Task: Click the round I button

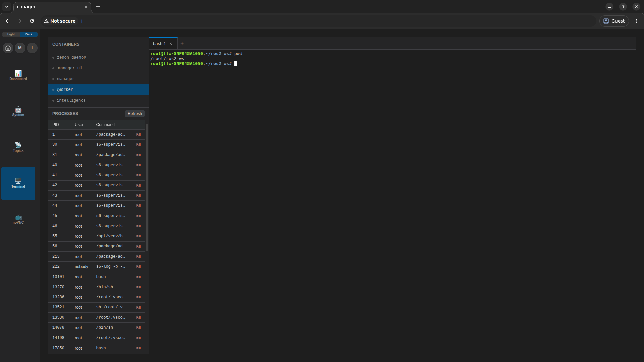Action: pyautogui.click(x=32, y=48)
